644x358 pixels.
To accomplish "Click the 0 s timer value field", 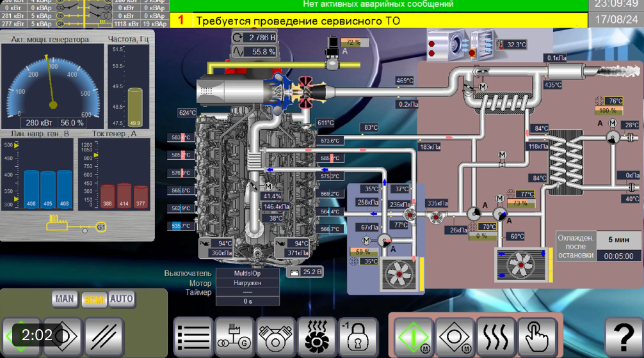I will (x=247, y=301).
